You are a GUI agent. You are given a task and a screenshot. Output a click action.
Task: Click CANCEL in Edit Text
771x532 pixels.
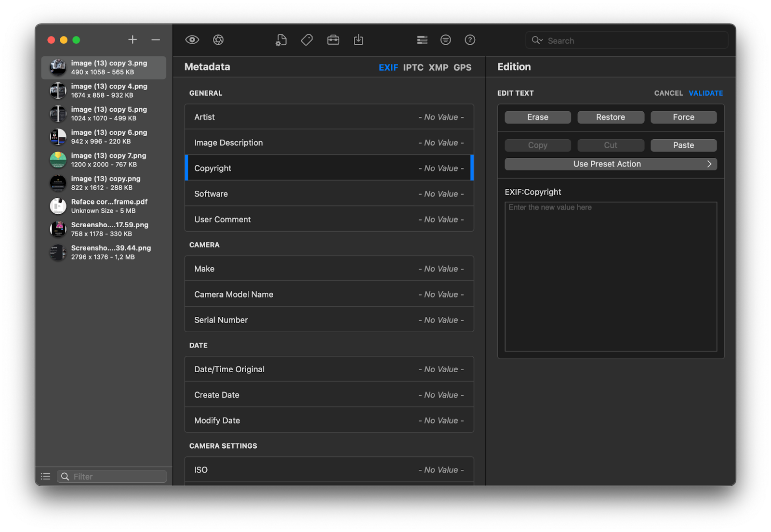pyautogui.click(x=668, y=93)
